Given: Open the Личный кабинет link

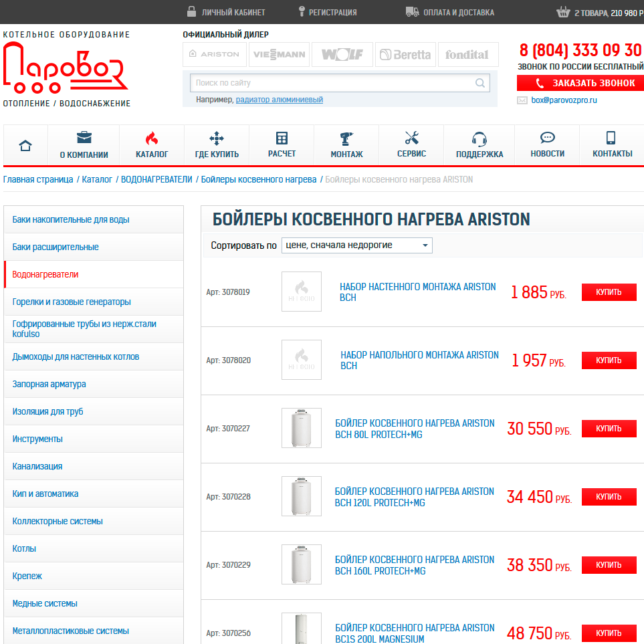Looking at the screenshot, I should (233, 12).
